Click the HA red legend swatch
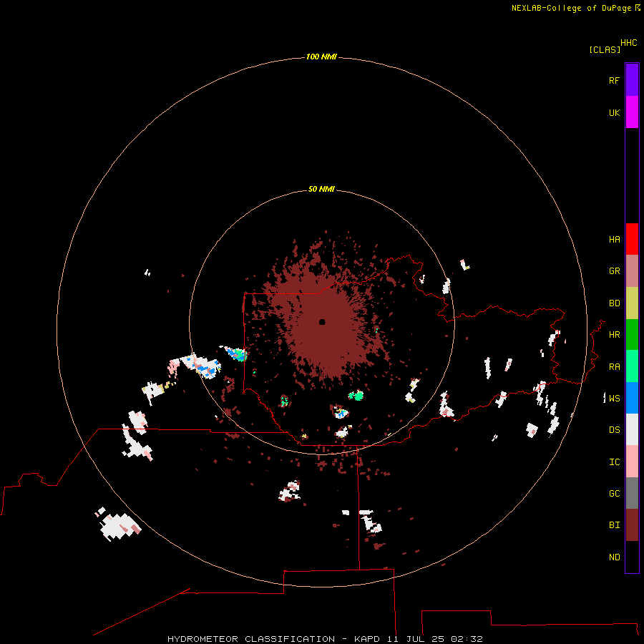 click(632, 239)
